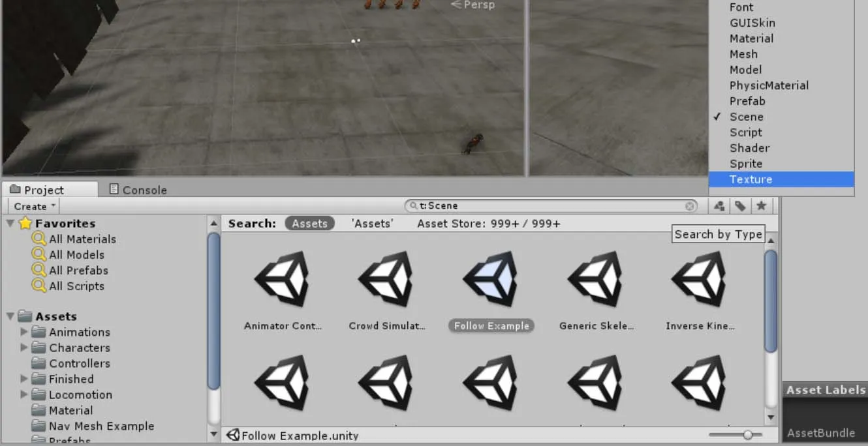Switch to the Project tab

50,190
